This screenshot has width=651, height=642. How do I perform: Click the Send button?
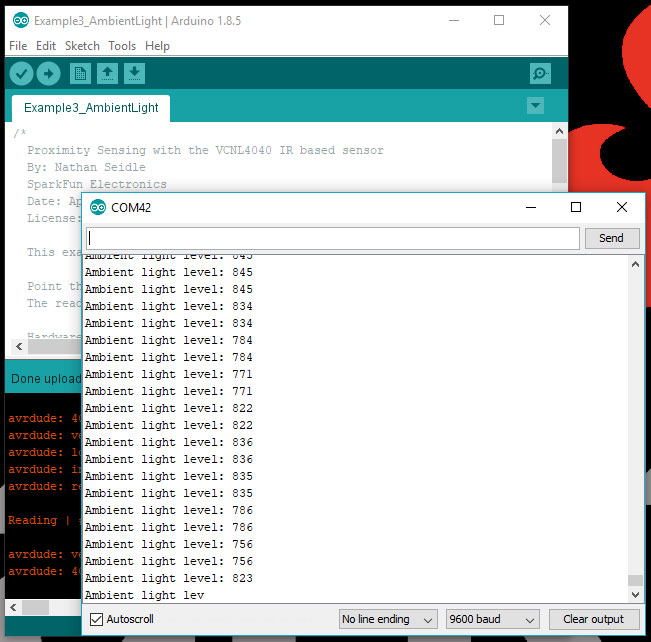tap(612, 238)
